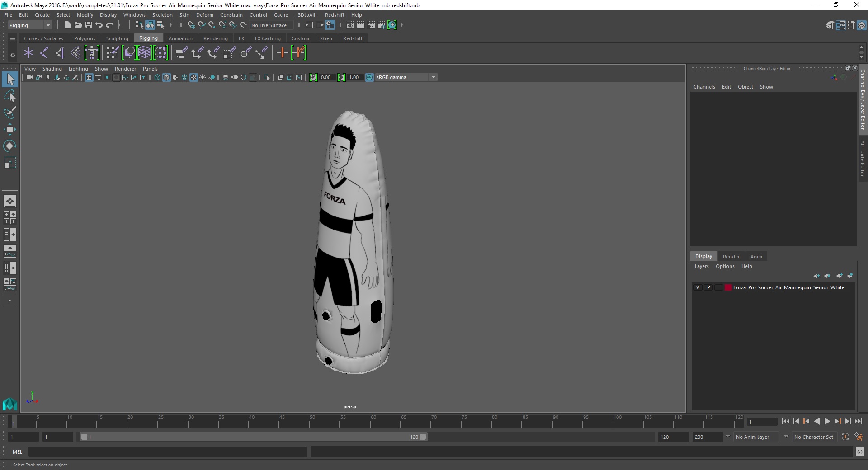Image resolution: width=868 pixels, height=470 pixels.
Task: Select the Scale tool
Action: click(x=10, y=163)
